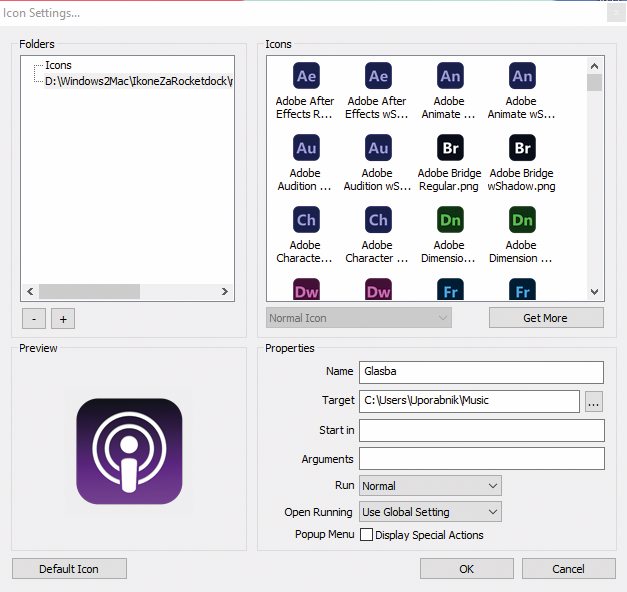
Task: Select the first Dreamweaver Dw icon
Action: pyautogui.click(x=306, y=289)
